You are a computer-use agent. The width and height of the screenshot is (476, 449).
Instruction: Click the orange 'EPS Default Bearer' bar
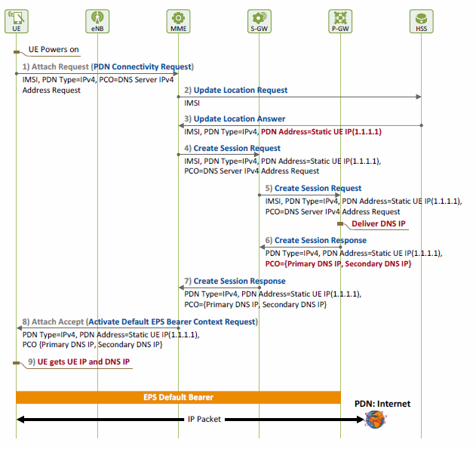(x=178, y=398)
